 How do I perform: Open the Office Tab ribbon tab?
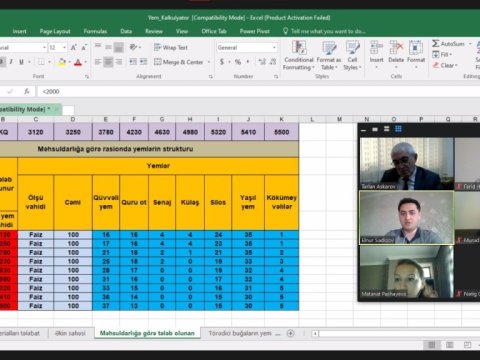[214, 31]
